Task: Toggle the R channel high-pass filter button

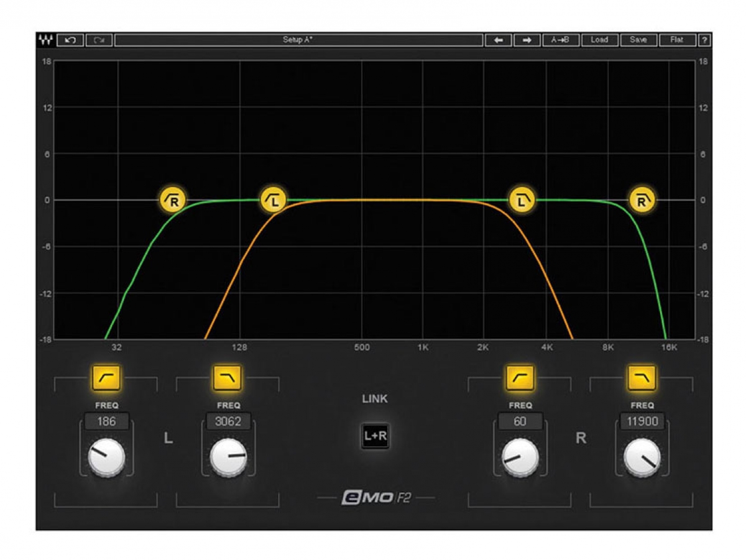Action: [x=520, y=377]
